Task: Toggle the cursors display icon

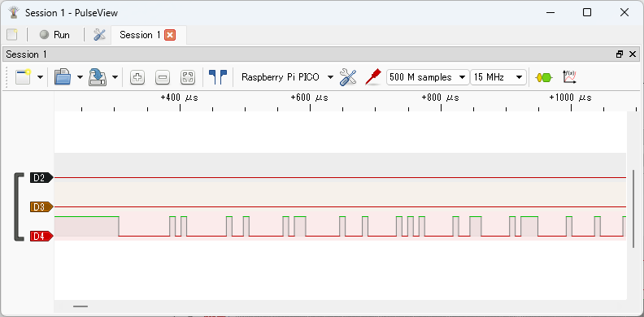Action: point(218,76)
